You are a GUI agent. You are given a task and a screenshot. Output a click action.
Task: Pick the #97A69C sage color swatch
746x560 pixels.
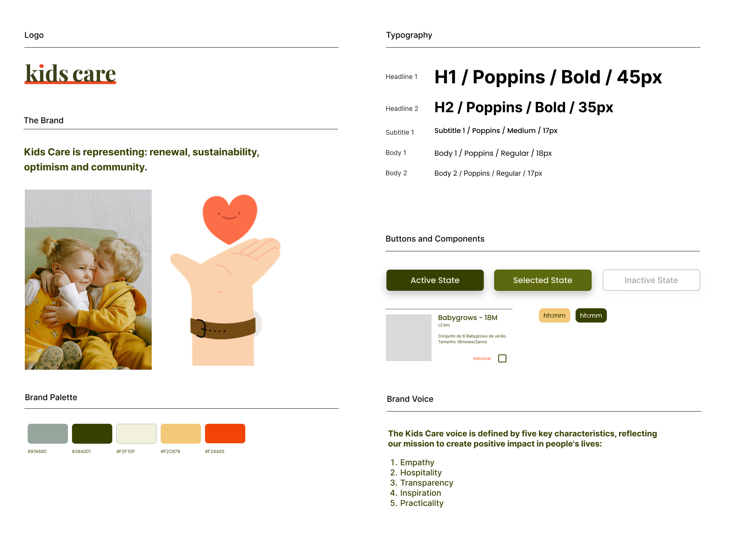(x=48, y=434)
